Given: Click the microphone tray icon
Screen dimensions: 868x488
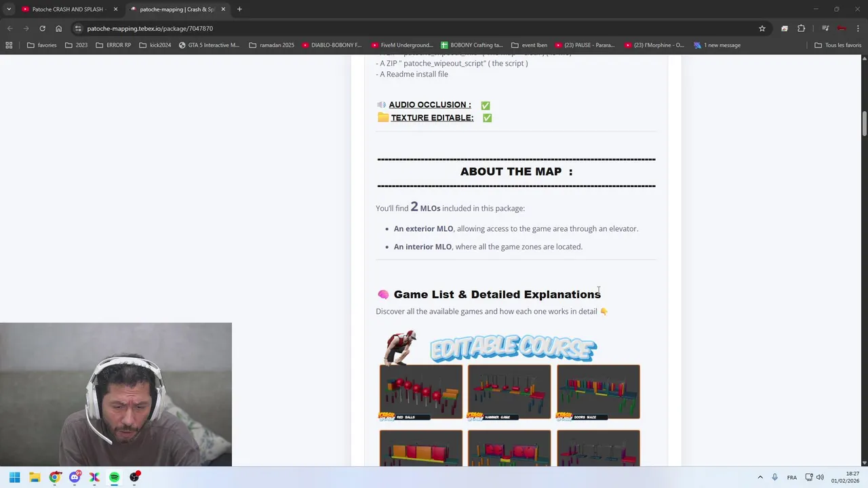Looking at the screenshot, I should [774, 477].
